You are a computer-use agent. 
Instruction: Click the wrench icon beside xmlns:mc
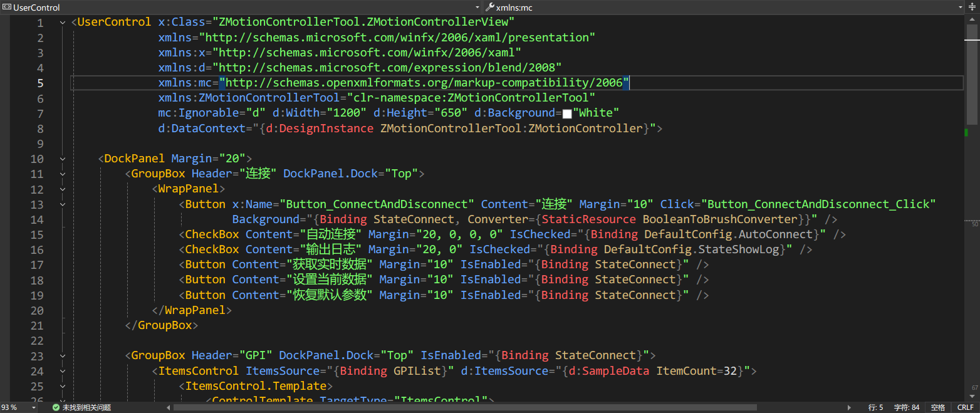490,8
